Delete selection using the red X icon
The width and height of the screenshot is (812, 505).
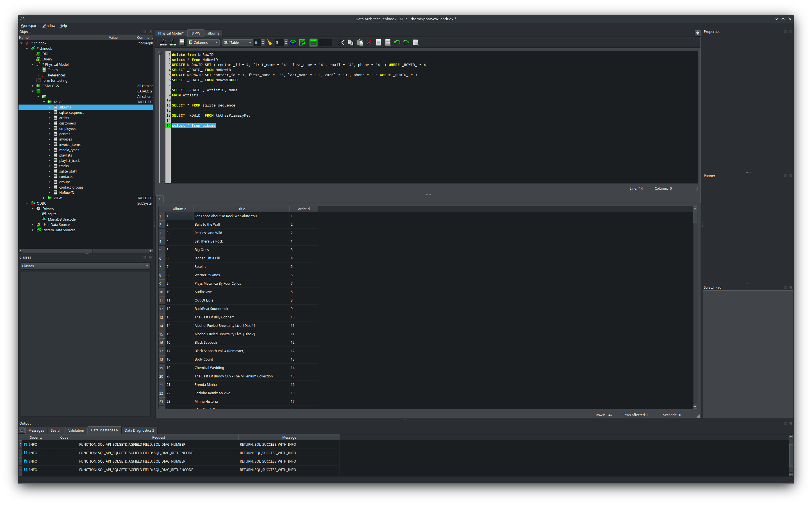click(x=369, y=42)
